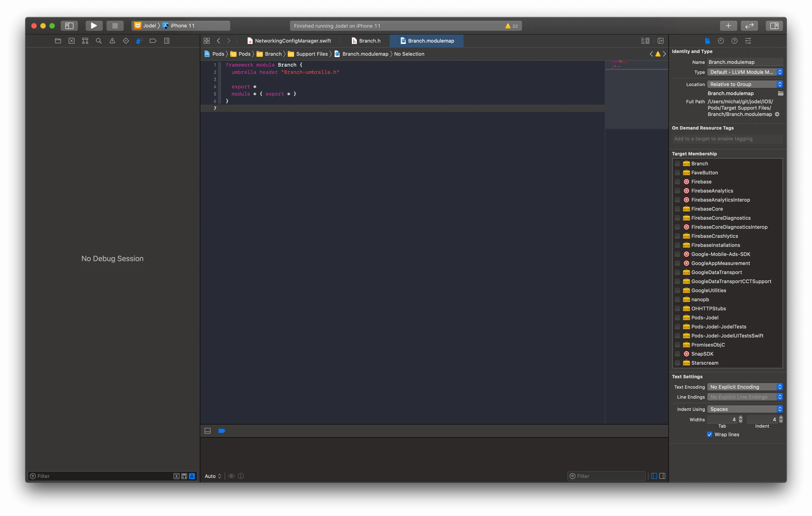Show the File inspector
812x516 pixels.
[x=708, y=41]
